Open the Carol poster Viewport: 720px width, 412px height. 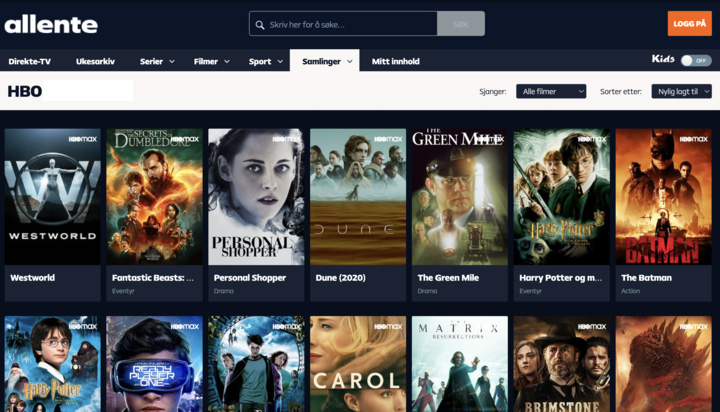click(358, 364)
